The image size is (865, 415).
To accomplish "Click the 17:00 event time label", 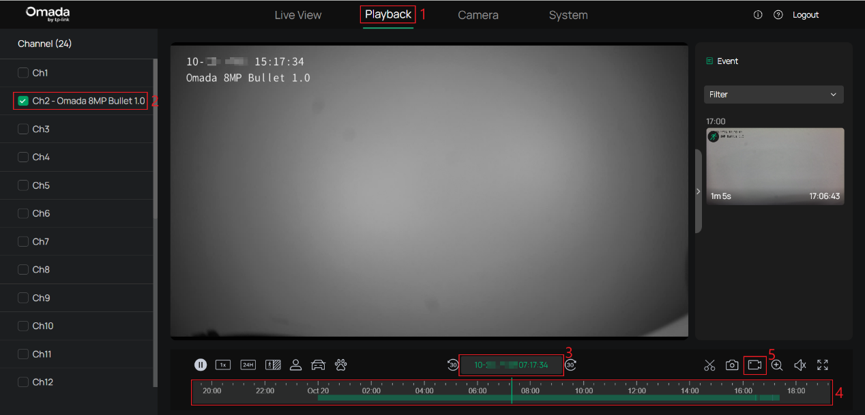I will point(716,121).
